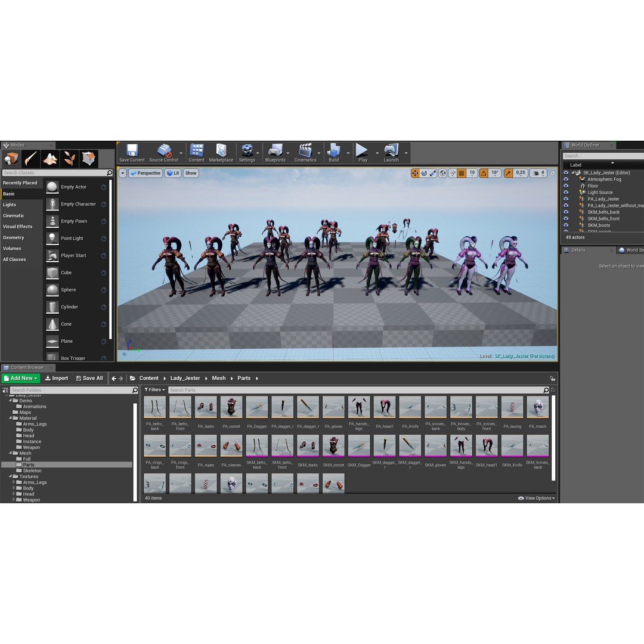Open Source Control from the toolbar

coord(164,153)
